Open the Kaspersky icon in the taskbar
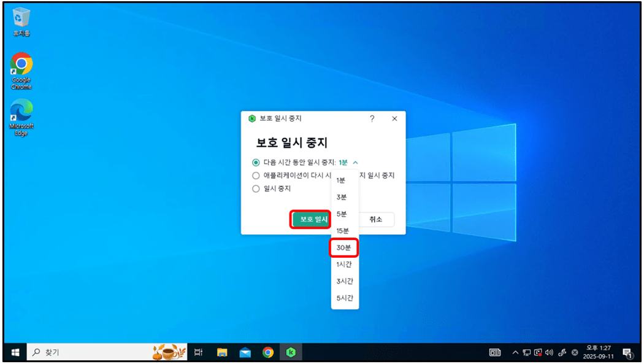Screen dimensions: 644x364 pos(290,352)
